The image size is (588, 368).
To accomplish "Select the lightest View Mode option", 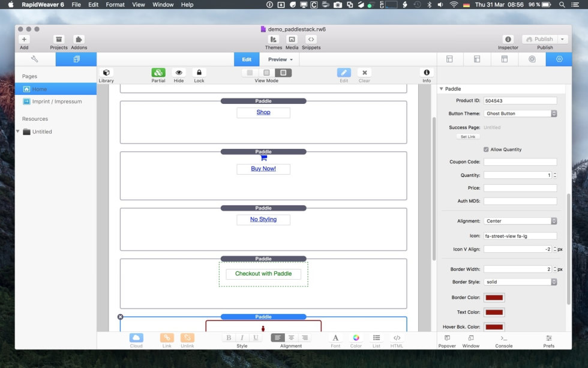I will [x=250, y=73].
